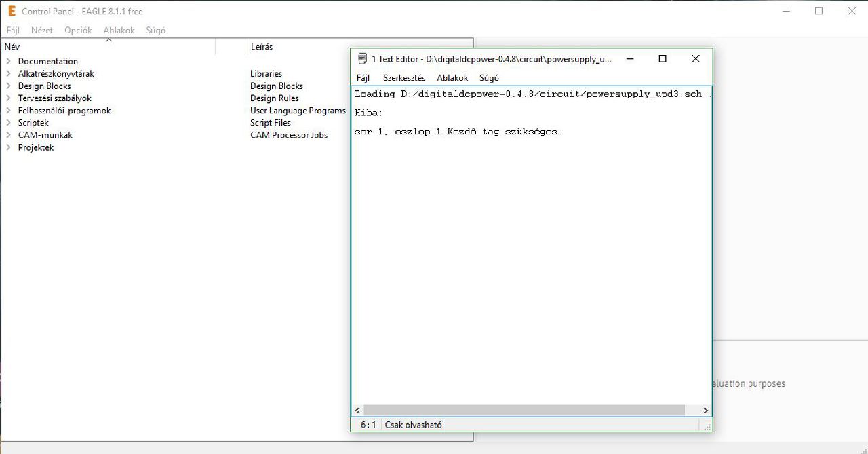The height and width of the screenshot is (454, 868).
Task: Open Control Panel Súgó menu
Action: coord(156,30)
